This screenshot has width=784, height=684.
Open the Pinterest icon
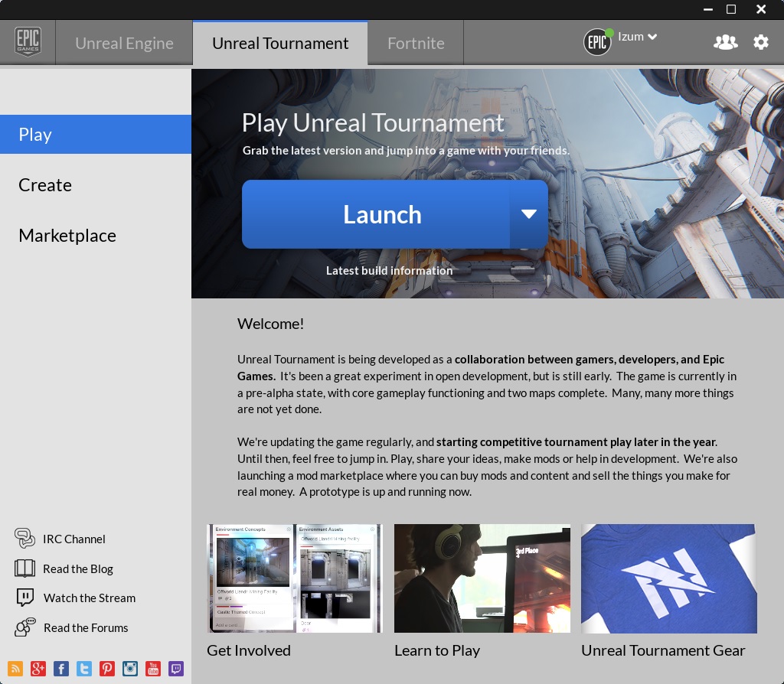pos(107,669)
